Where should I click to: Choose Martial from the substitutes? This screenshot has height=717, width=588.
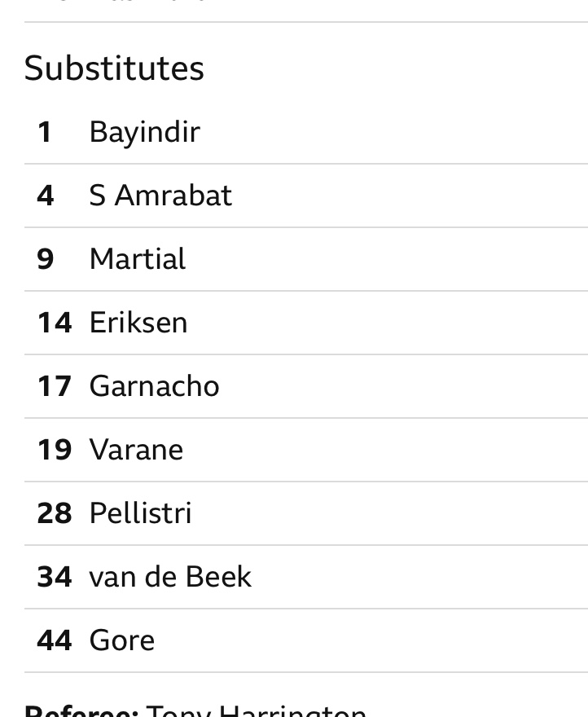137,259
